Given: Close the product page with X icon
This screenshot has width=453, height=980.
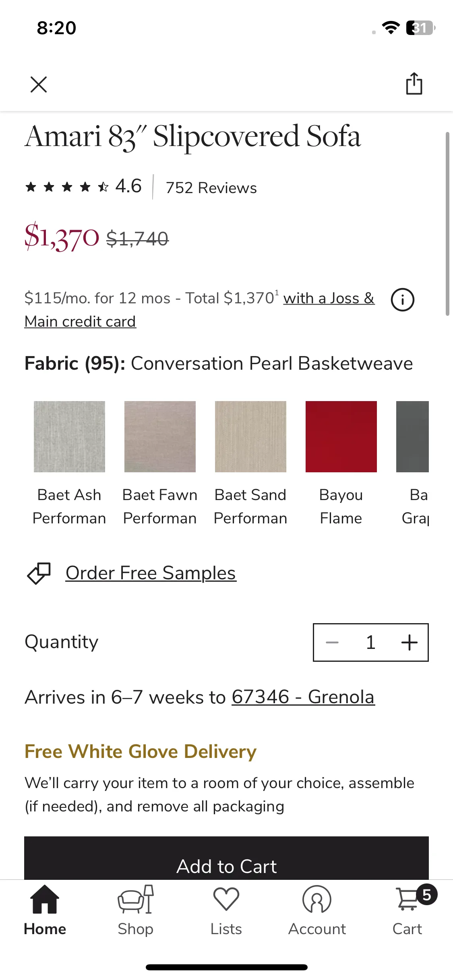Looking at the screenshot, I should pos(39,84).
